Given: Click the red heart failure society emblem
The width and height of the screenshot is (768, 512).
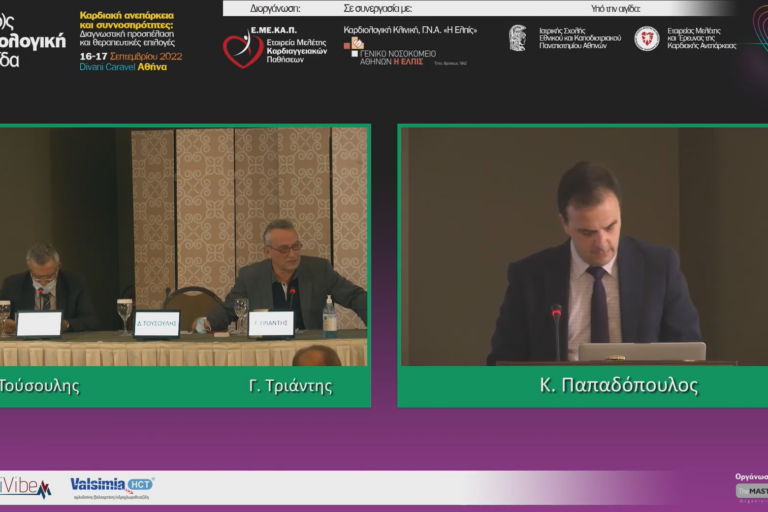Looking at the screenshot, I should (647, 38).
